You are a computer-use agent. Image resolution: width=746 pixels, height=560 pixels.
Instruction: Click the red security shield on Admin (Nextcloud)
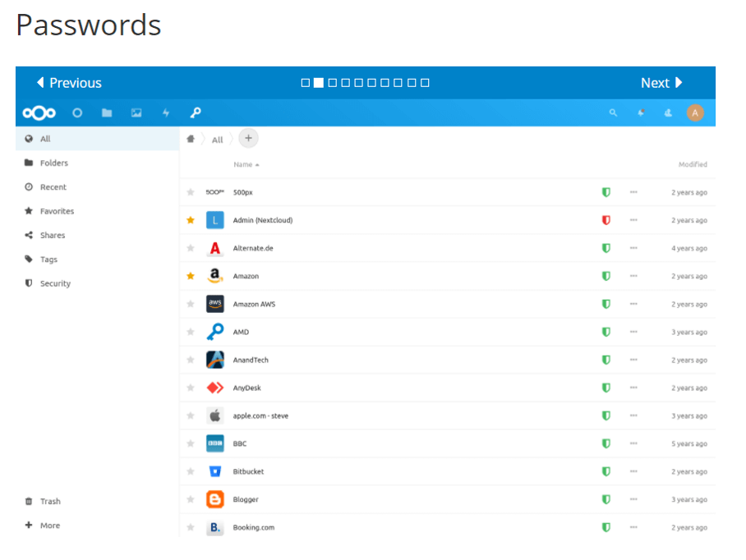click(x=606, y=220)
